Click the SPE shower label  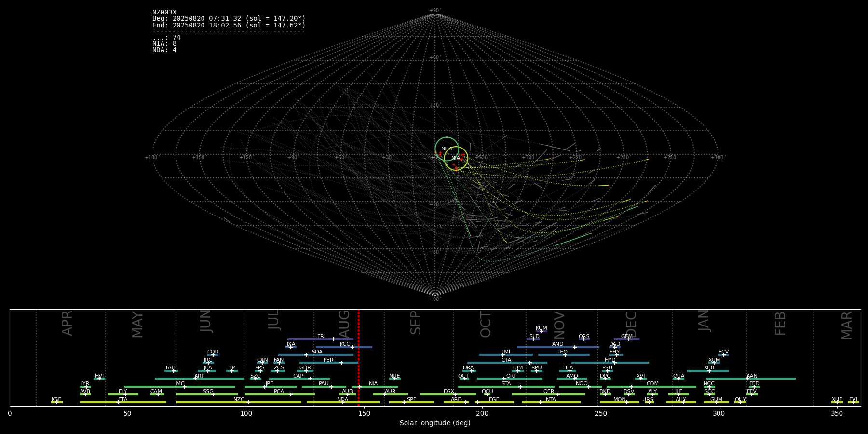[x=411, y=400]
